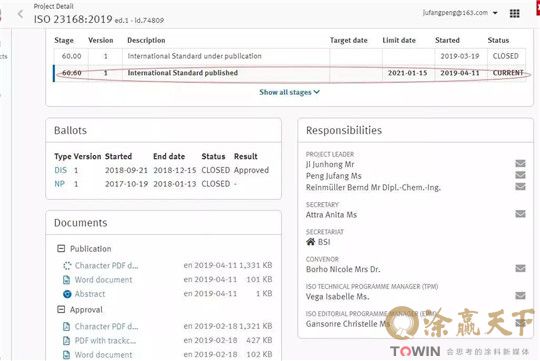Click the Responsibilities panel heading
Image resolution: width=540 pixels, height=361 pixels.
[344, 130]
